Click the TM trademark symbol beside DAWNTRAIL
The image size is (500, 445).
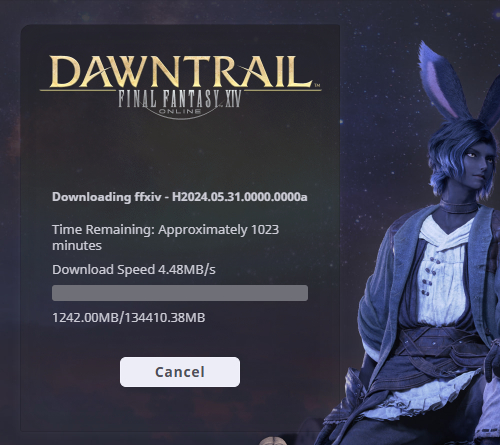(x=317, y=85)
